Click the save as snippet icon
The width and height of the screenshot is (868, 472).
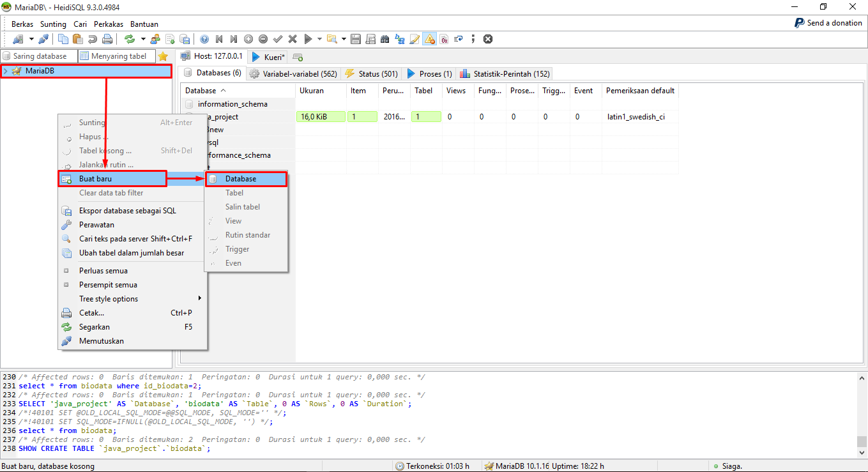370,39
